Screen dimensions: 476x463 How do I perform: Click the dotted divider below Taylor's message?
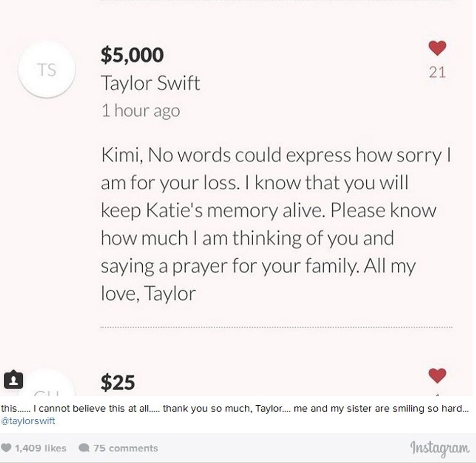tap(276, 328)
